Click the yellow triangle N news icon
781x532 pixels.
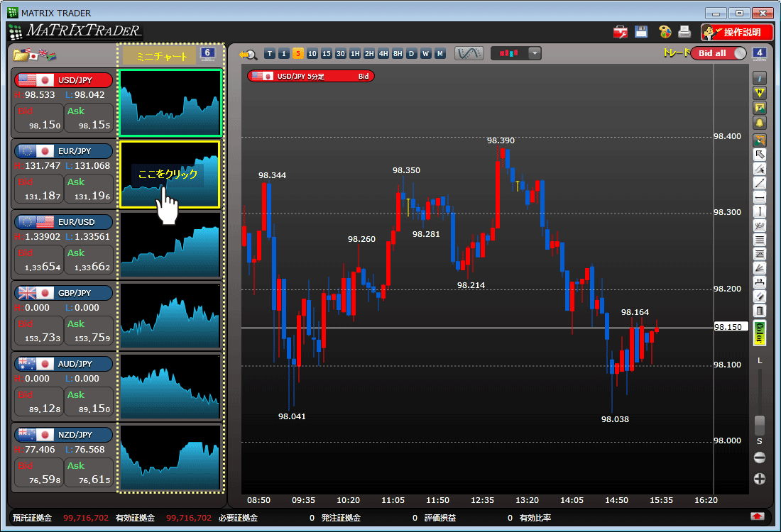point(759,92)
